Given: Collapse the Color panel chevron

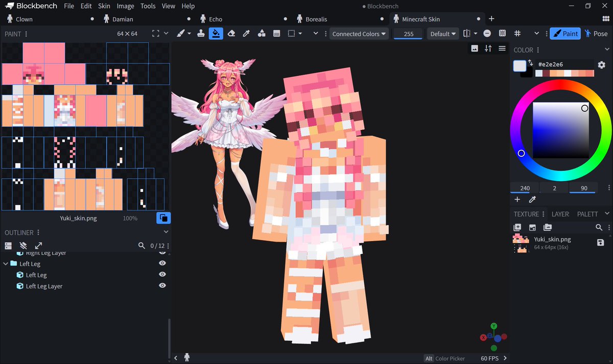Looking at the screenshot, I should point(607,50).
